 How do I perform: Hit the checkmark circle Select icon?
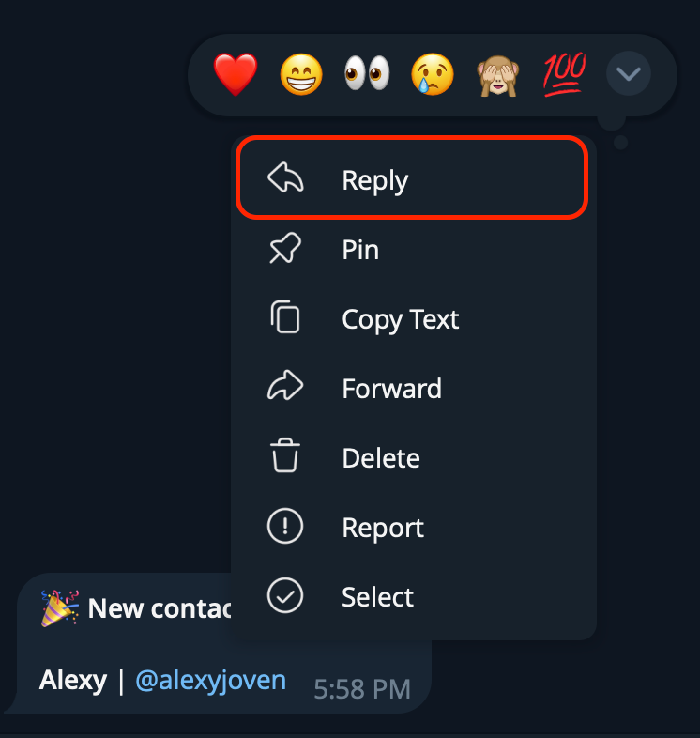coord(285,597)
